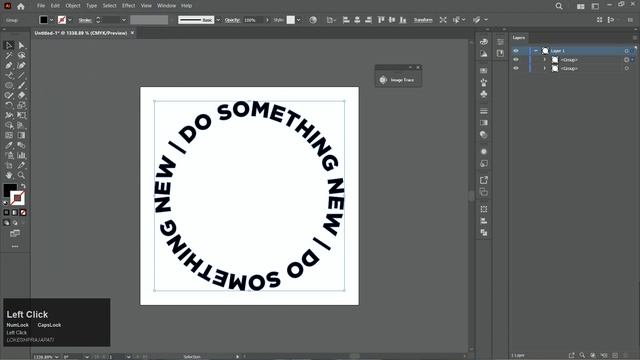Open stroke weight dropdown
This screenshot has width=640, height=360.
[124, 20]
